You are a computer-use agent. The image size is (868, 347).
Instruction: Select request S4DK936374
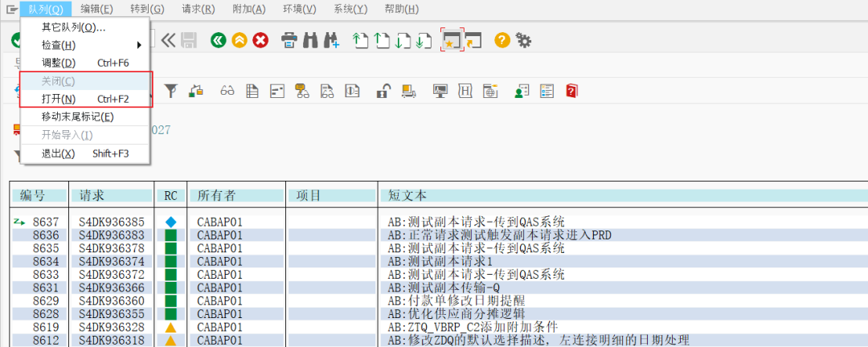tap(111, 261)
